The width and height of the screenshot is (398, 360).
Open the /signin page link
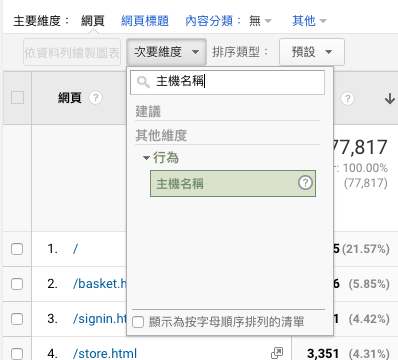coord(100,319)
